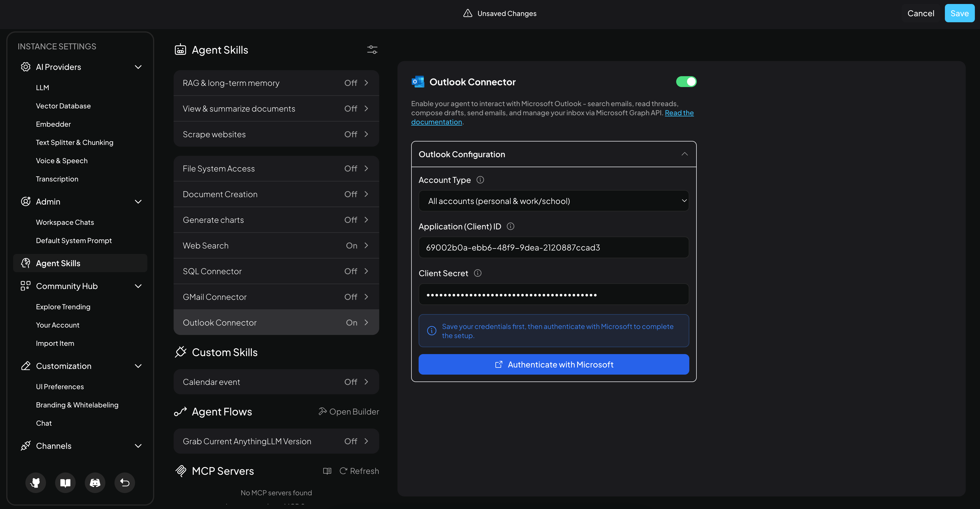980x509 pixels.
Task: Open the GitHub link icon in sidebar footer
Action: [35, 482]
